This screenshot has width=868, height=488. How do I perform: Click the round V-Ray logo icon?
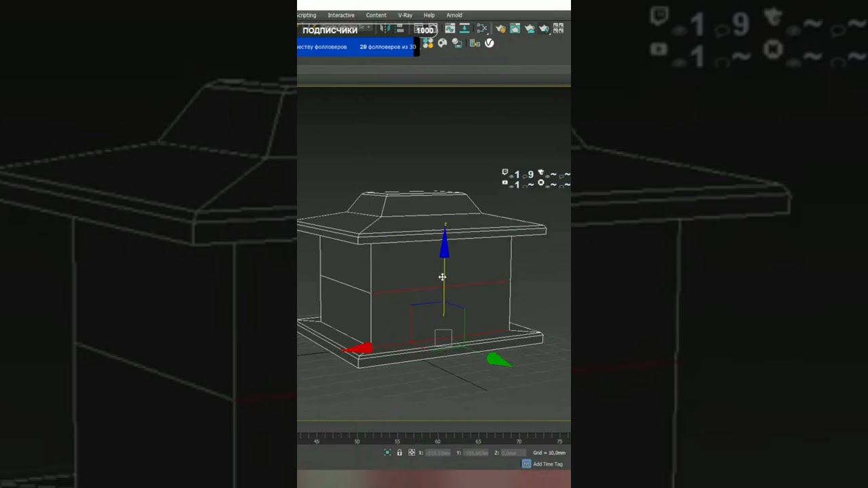click(489, 43)
